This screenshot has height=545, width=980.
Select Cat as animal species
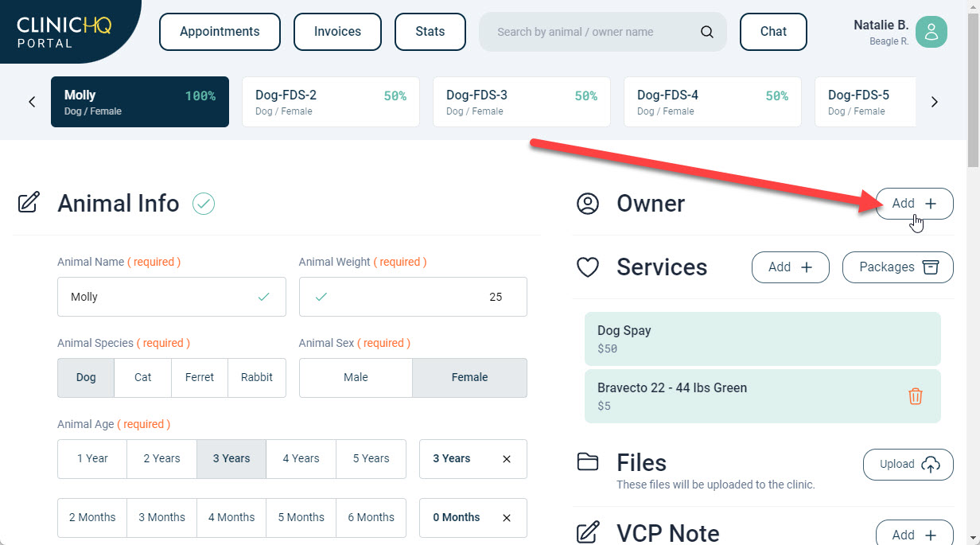(142, 378)
